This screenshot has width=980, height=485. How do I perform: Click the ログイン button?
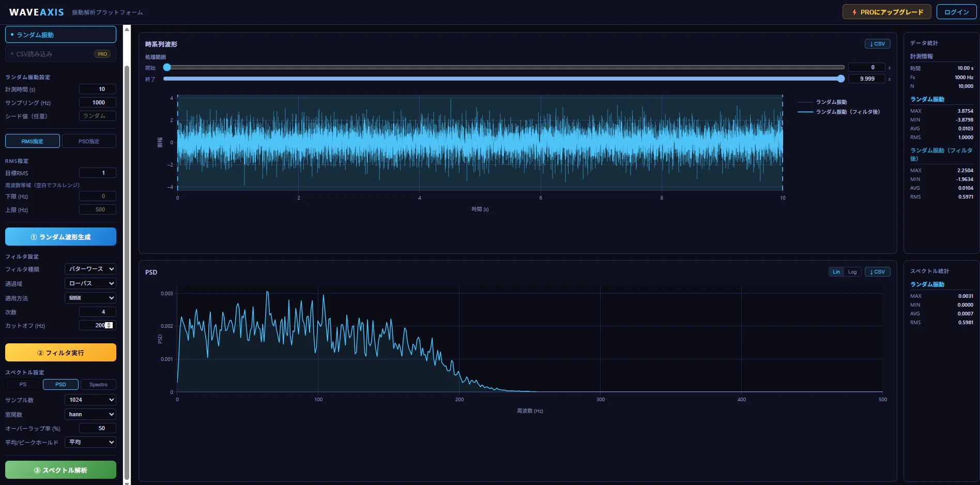(x=956, y=12)
